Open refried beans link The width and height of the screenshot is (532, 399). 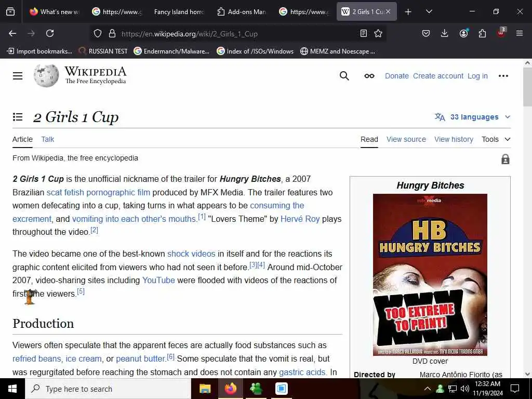point(37,358)
